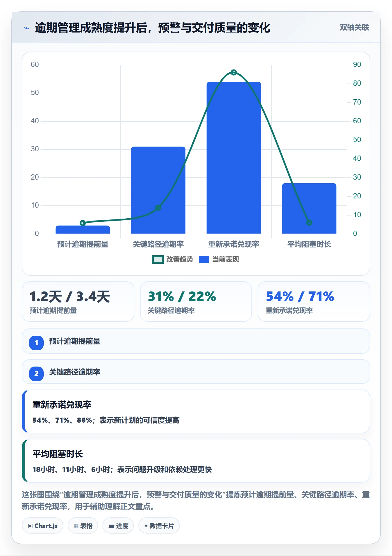This screenshot has height=556, width=392.
Task: Click text 18小时、11小时、6小时 description line
Action: [122, 470]
